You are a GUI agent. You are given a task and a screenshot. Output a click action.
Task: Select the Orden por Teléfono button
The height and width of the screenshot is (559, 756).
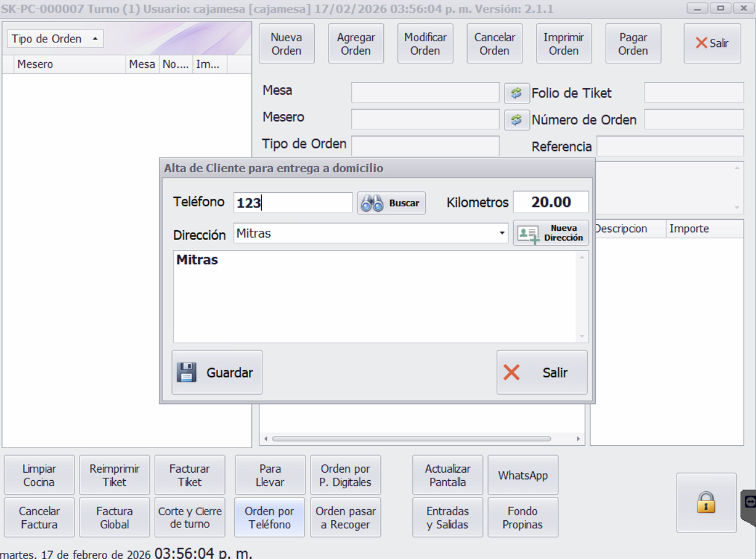click(270, 518)
